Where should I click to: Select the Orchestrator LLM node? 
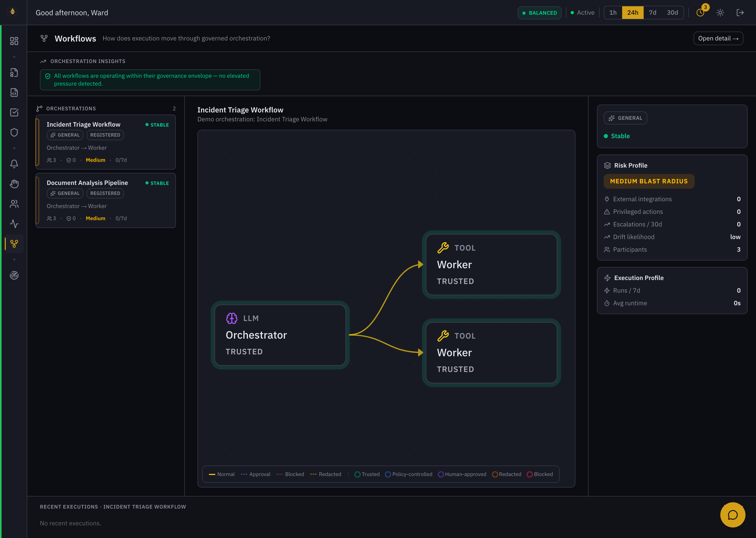click(280, 335)
